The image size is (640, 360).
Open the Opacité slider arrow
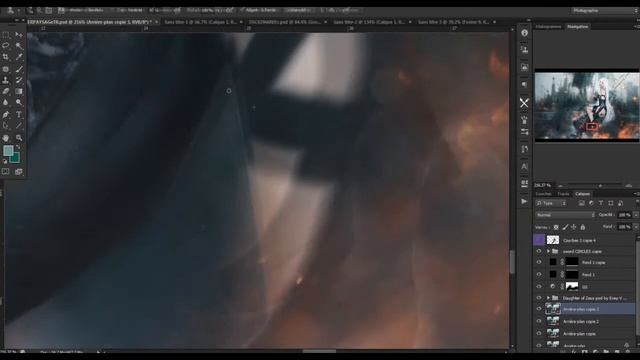pos(636,215)
